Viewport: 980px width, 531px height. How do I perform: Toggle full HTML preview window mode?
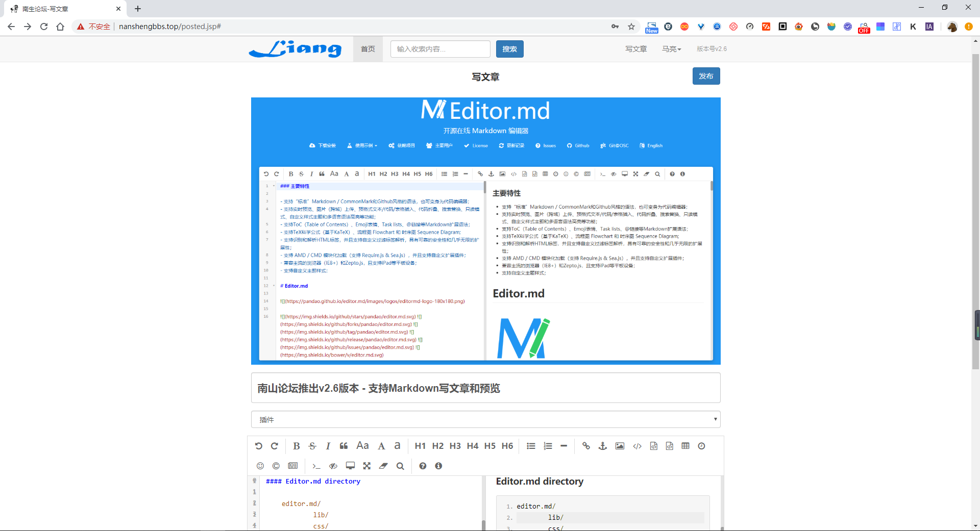[350, 466]
